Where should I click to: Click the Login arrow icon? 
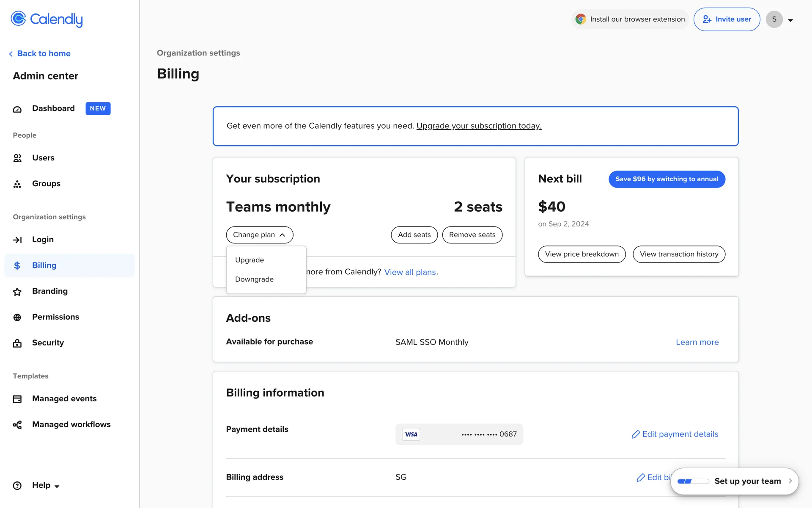click(x=17, y=240)
